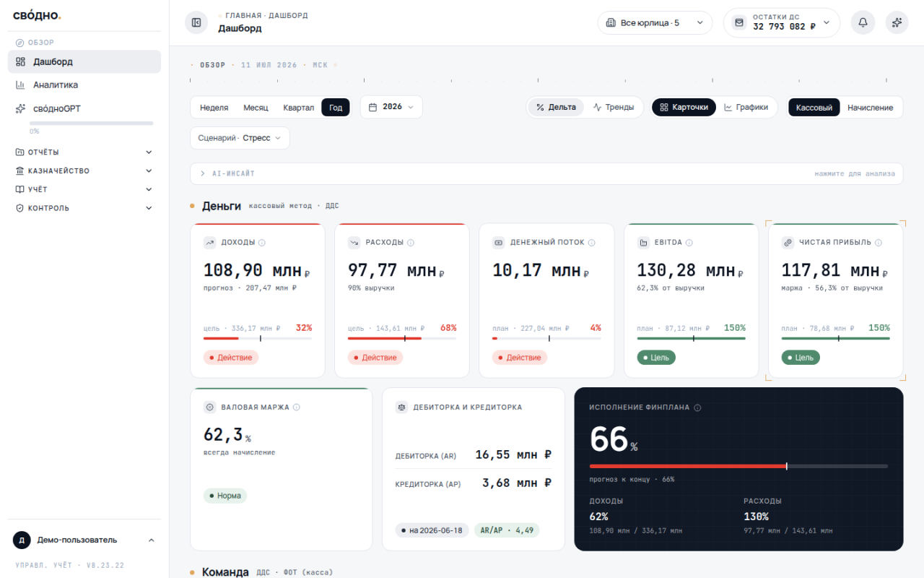Select the Месяц period tab

[256, 108]
